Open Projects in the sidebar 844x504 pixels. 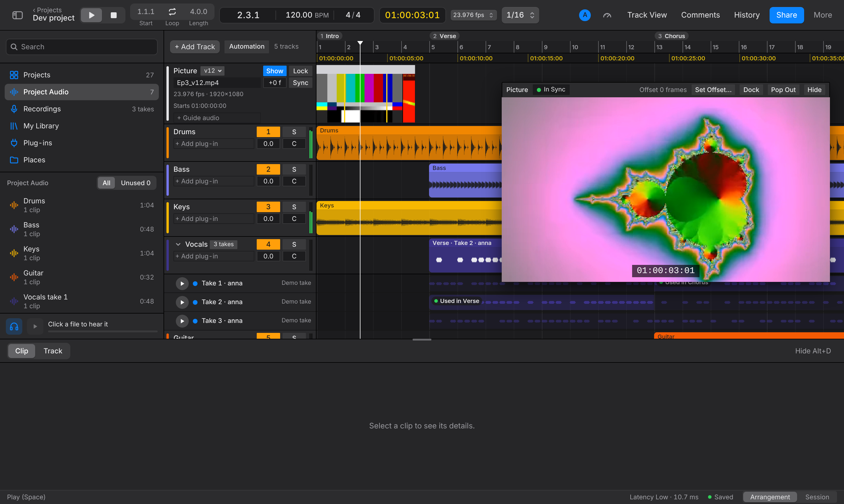(81, 75)
